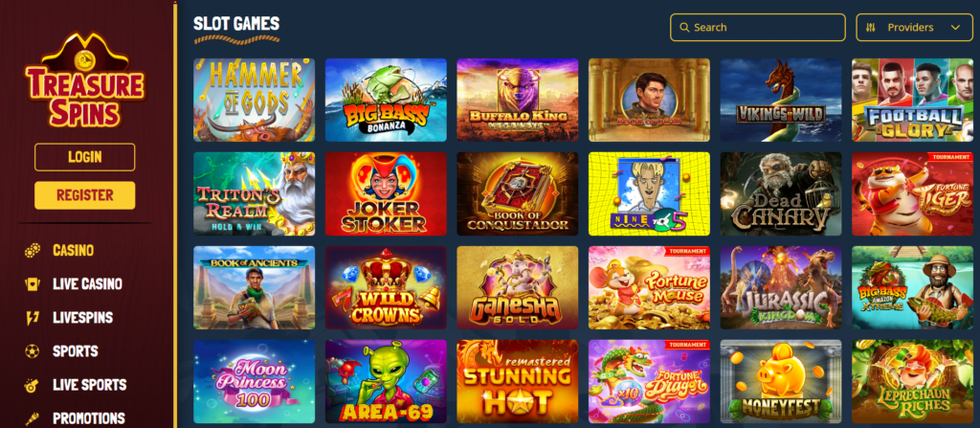Click the Casino chips icon in sidebar
The image size is (980, 428).
[x=33, y=250]
